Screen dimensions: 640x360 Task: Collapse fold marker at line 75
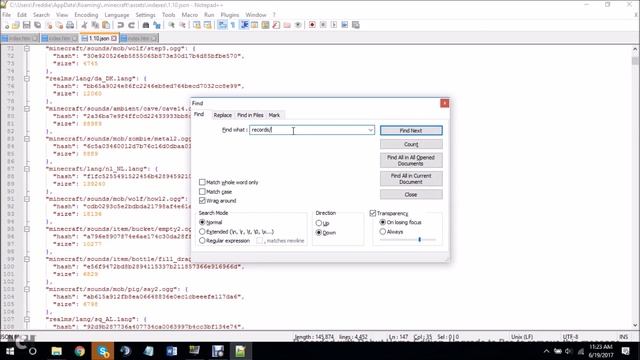pos(27,78)
